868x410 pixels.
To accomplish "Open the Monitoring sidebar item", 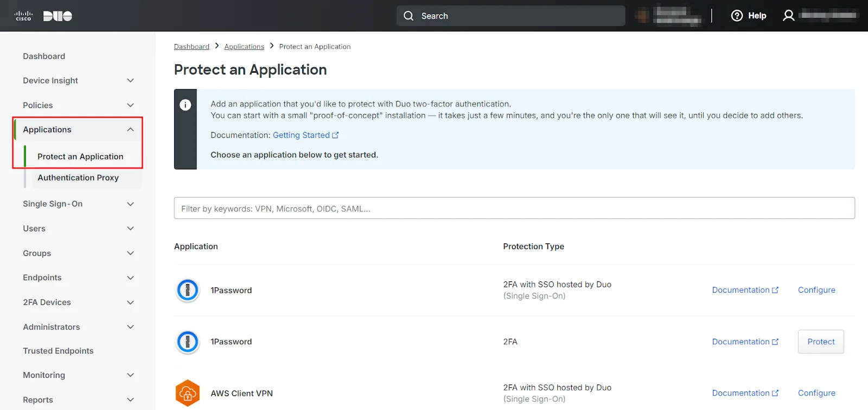I will (44, 375).
